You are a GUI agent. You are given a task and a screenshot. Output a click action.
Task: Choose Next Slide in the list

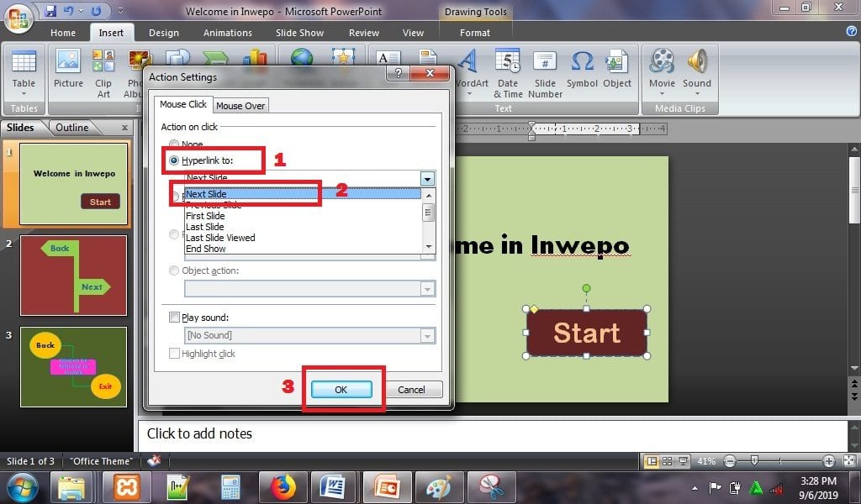click(303, 193)
